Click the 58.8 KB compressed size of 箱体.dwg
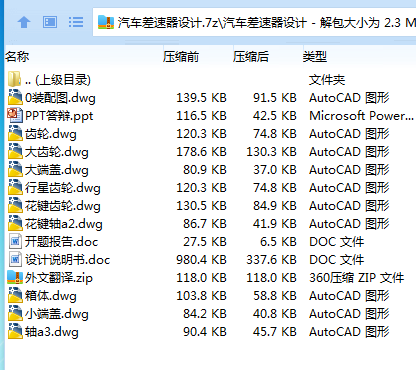 [275, 296]
